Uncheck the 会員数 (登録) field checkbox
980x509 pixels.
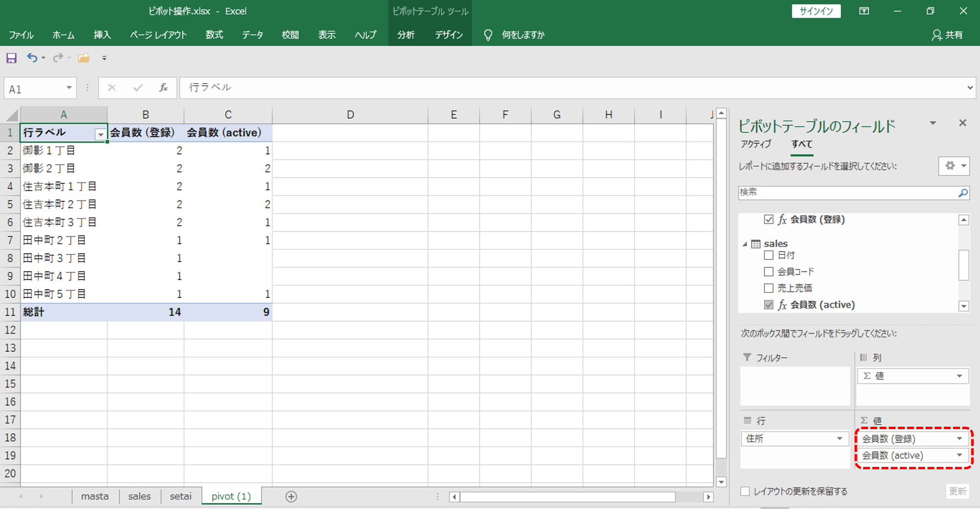[x=769, y=219]
